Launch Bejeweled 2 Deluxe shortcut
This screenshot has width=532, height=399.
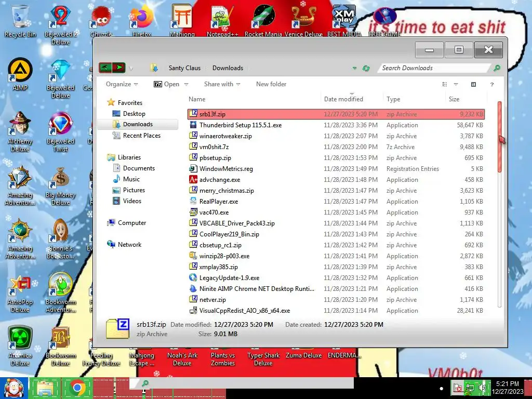[x=60, y=24]
